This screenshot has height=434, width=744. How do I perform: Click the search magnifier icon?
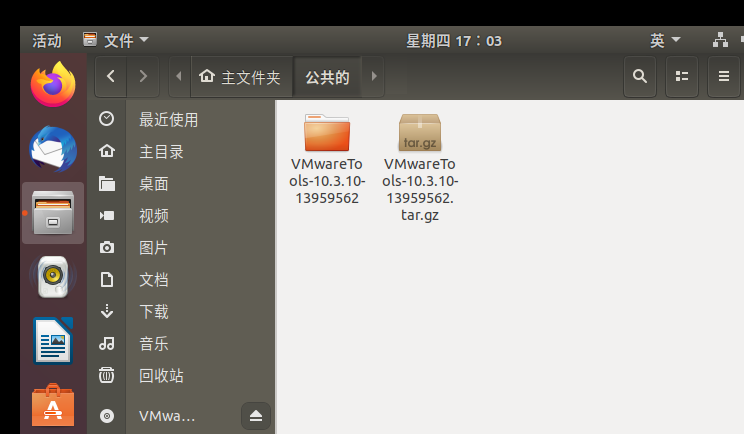click(640, 76)
